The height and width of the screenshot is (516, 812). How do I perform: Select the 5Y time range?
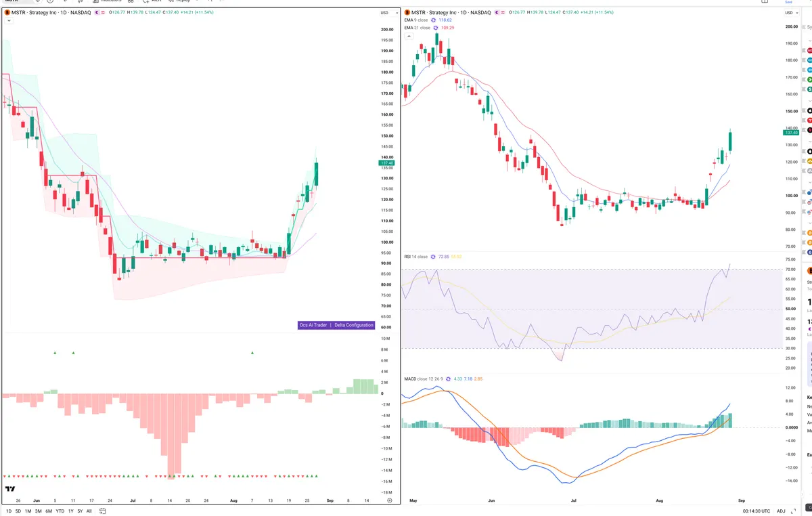click(x=80, y=511)
